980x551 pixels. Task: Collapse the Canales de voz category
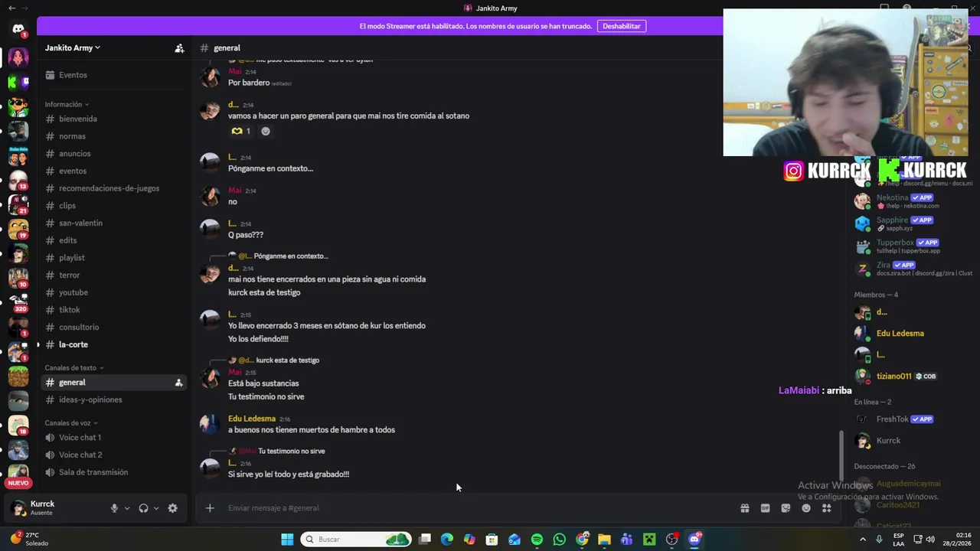coord(71,423)
